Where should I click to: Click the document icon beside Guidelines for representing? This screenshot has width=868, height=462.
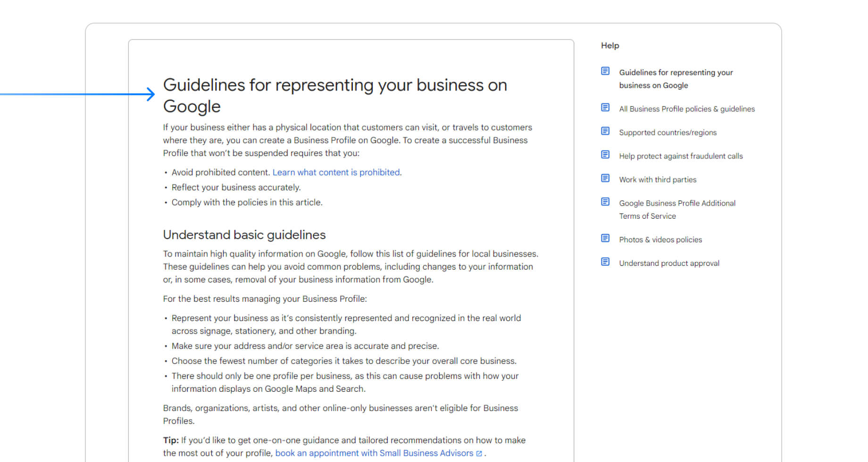(605, 71)
